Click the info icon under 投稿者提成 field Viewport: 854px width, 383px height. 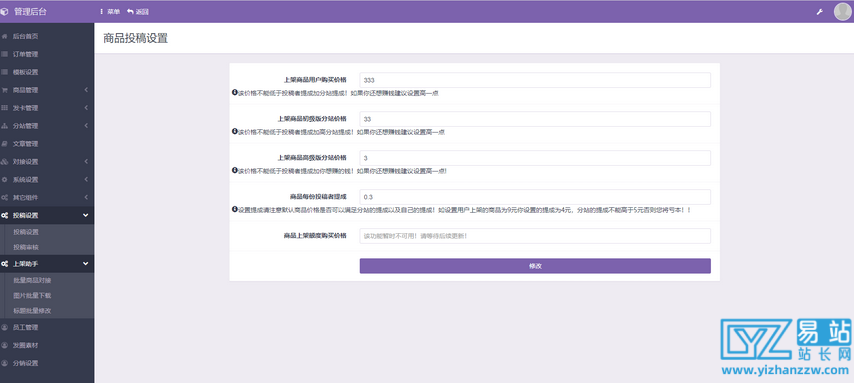pos(235,209)
